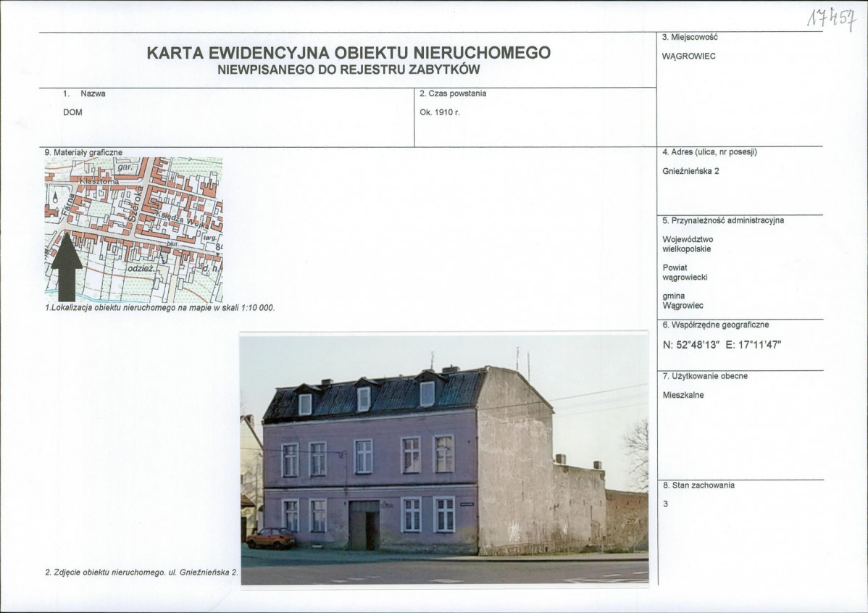The image size is (868, 613).
Task: Click the label "5. Przynależność administracyjna"
Action: (723, 220)
